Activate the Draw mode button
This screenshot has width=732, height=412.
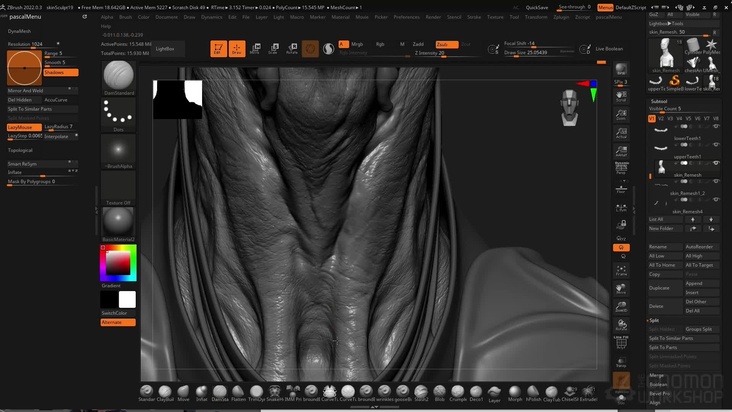tap(237, 49)
